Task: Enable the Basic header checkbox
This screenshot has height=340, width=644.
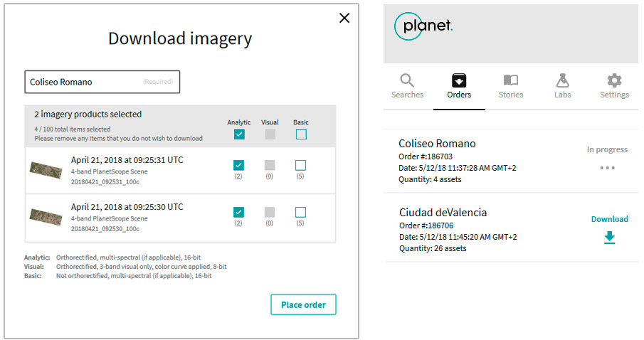Action: 301,134
